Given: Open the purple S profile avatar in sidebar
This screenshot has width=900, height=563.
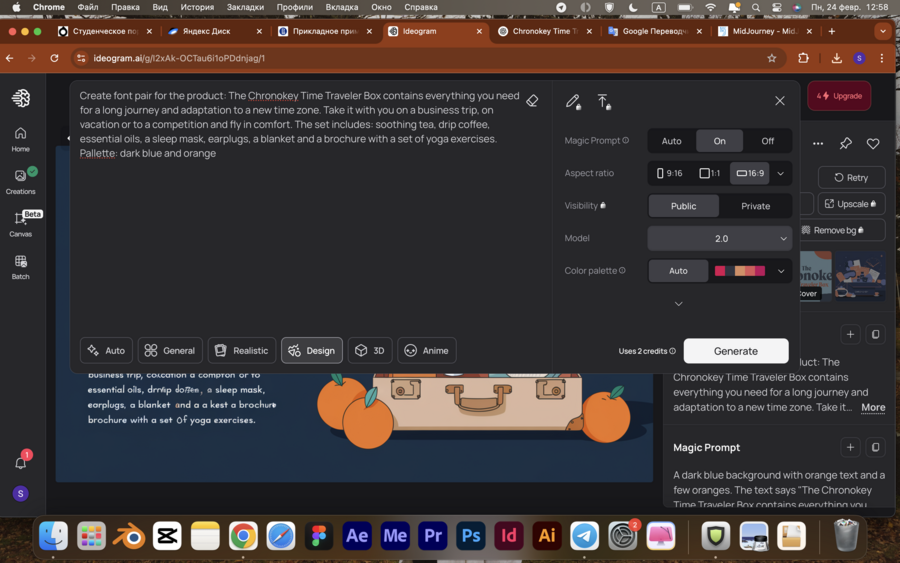Looking at the screenshot, I should pos(21,494).
